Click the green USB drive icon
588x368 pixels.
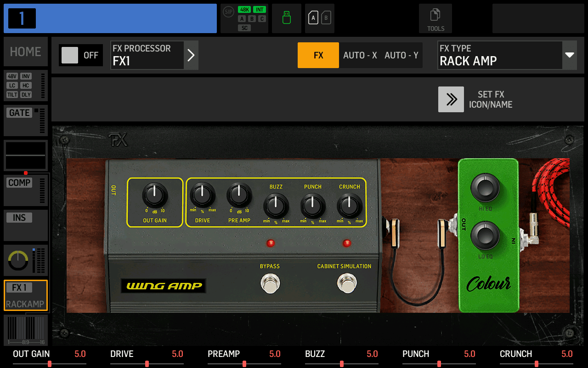(287, 18)
